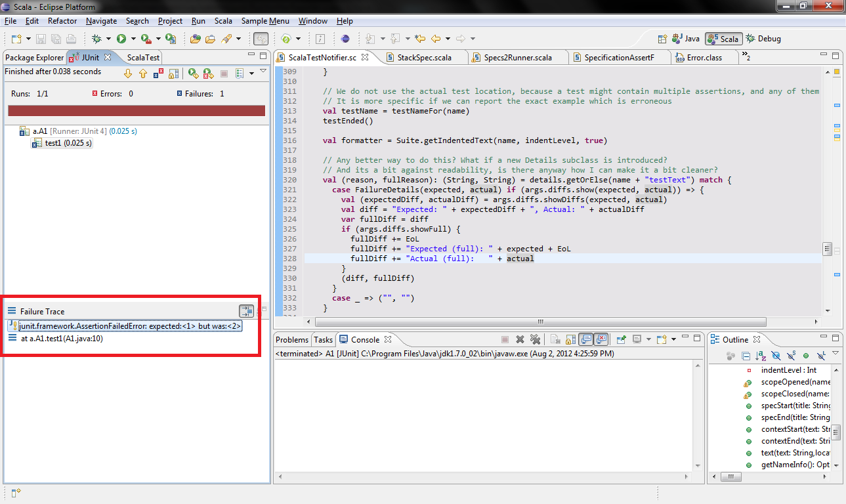Viewport: 846px width, 504px height.
Task: Go to next failed test in JUnit view
Action: tap(129, 73)
